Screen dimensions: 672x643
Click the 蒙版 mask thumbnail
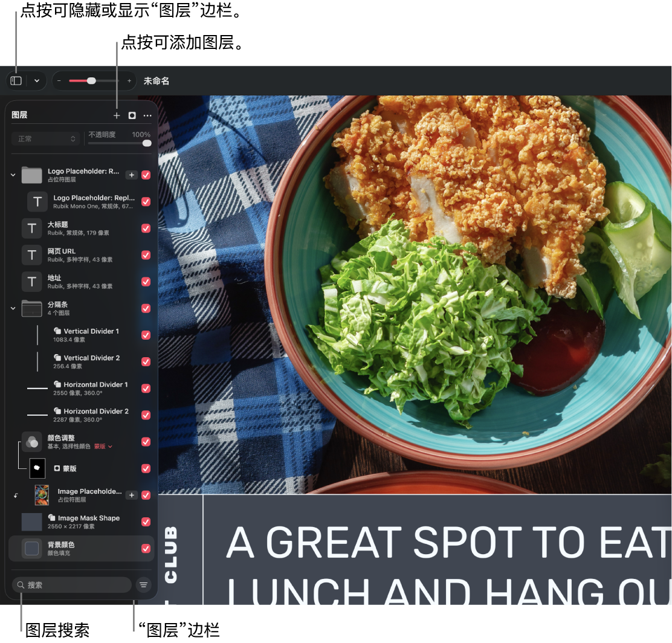coord(37,468)
